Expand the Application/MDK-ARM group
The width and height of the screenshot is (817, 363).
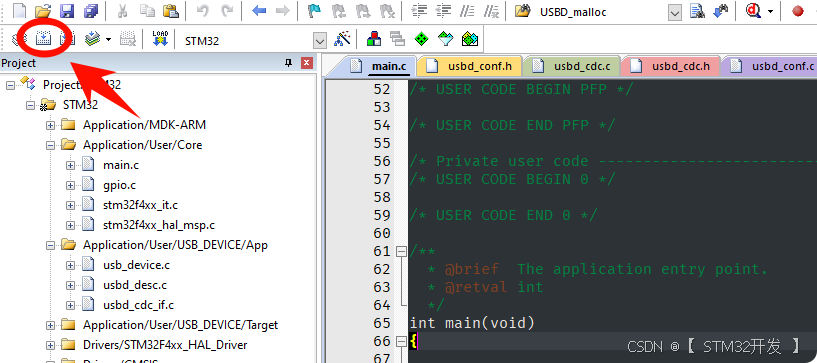(50, 125)
